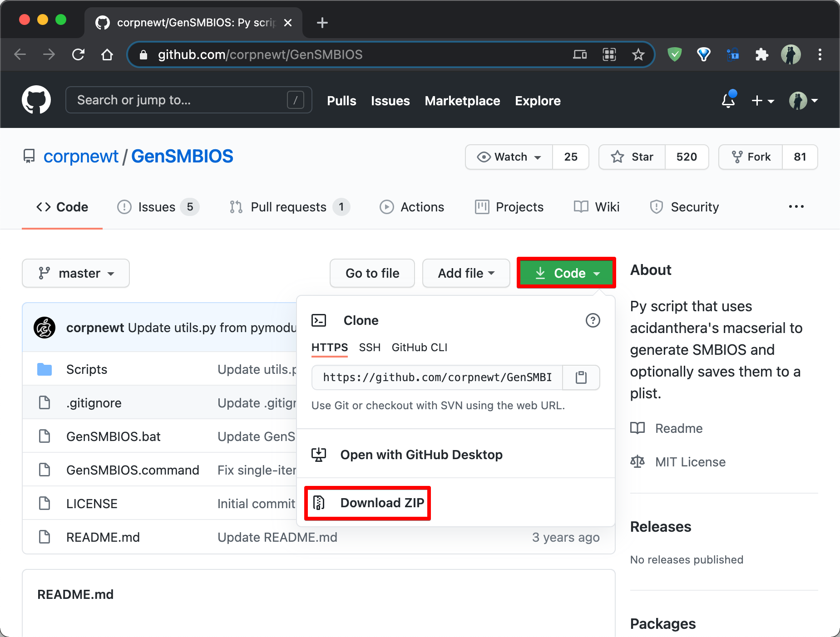Click the lock extension icon in toolbar
The height and width of the screenshot is (637, 840).
click(732, 55)
